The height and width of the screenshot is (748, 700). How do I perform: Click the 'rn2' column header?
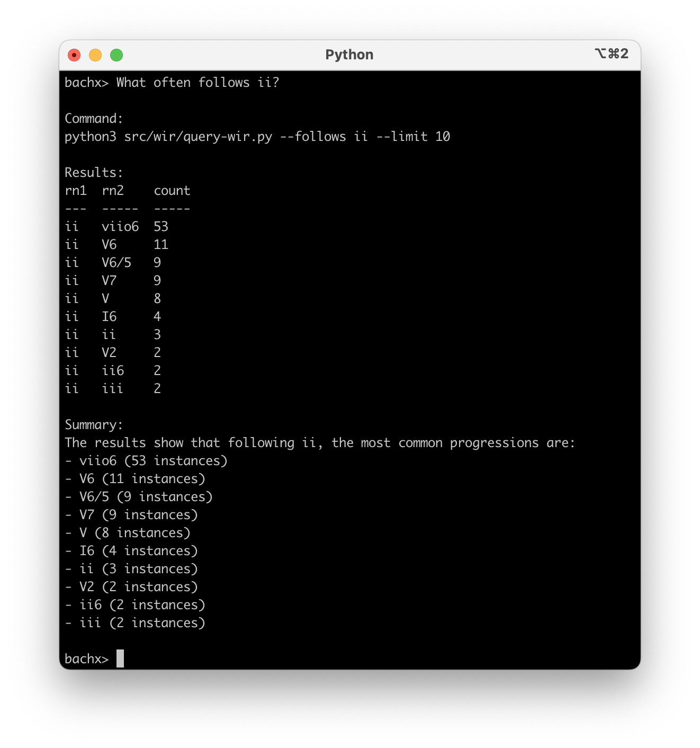(113, 191)
